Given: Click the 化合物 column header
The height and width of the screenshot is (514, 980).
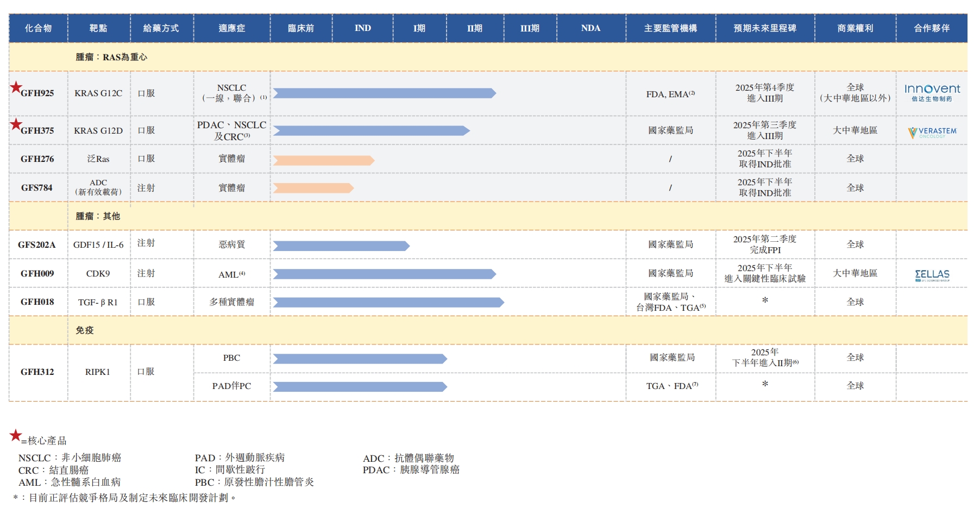Looking at the screenshot, I should [x=38, y=28].
